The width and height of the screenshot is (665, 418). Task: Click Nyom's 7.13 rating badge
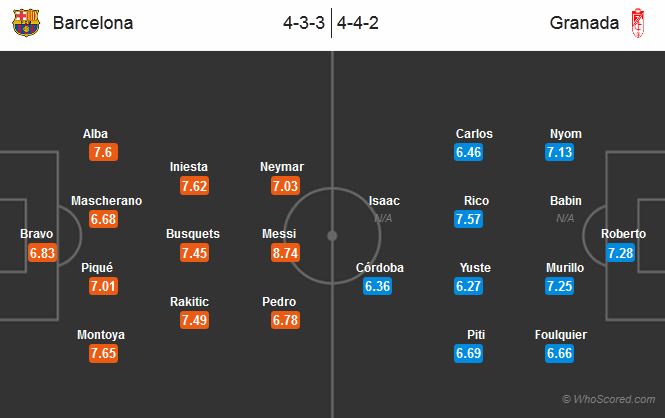(559, 152)
